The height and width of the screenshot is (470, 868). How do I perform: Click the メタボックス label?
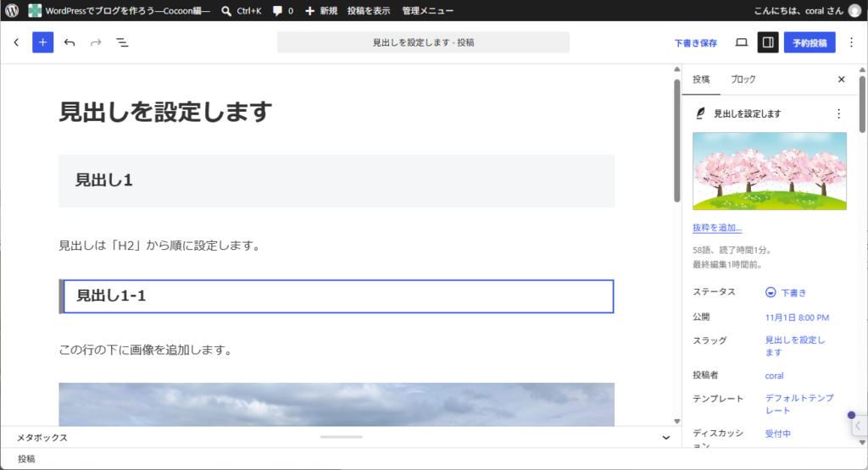pyautogui.click(x=42, y=437)
